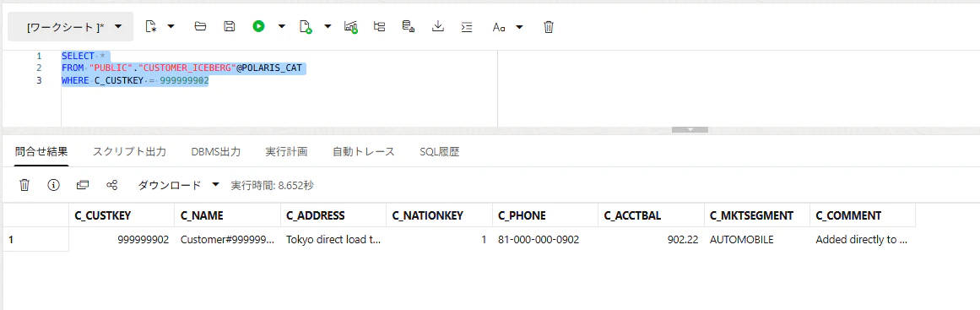The height and width of the screenshot is (310, 980).
Task: Switch to the スクリプト出力 tab
Action: 129,152
